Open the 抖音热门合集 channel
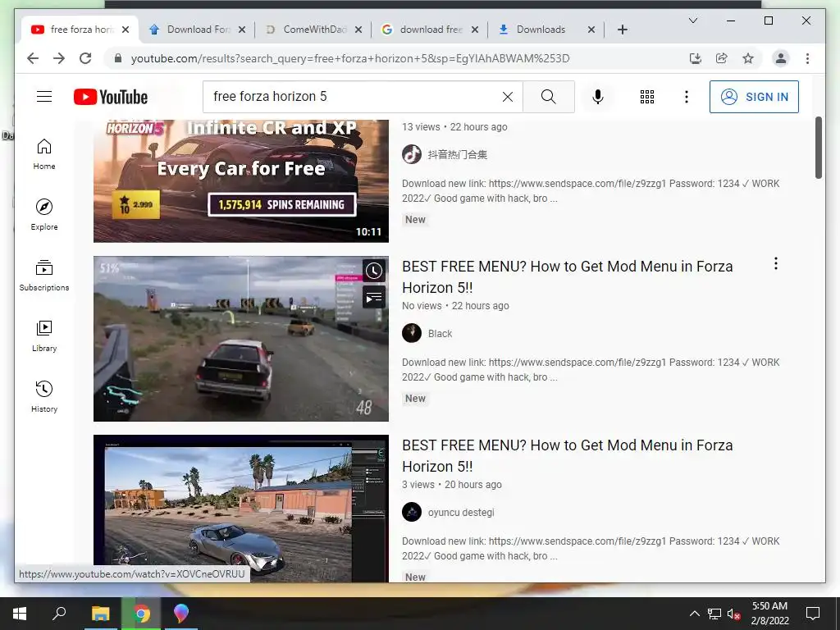 click(458, 155)
